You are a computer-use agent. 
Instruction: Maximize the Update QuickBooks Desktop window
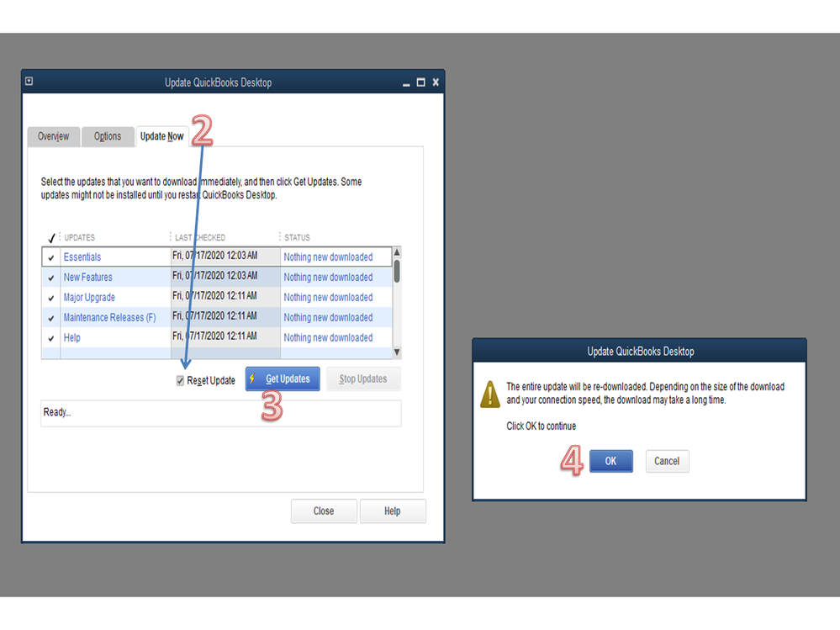click(x=421, y=82)
